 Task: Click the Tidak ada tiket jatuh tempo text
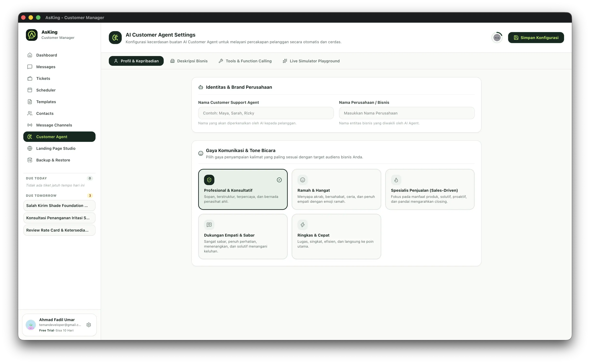pos(55,185)
